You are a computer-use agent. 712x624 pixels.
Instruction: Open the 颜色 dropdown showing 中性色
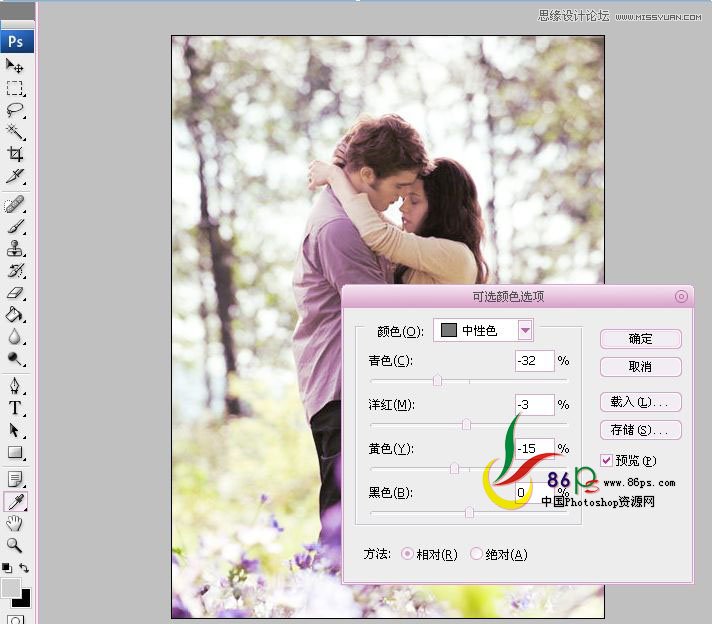(483, 330)
